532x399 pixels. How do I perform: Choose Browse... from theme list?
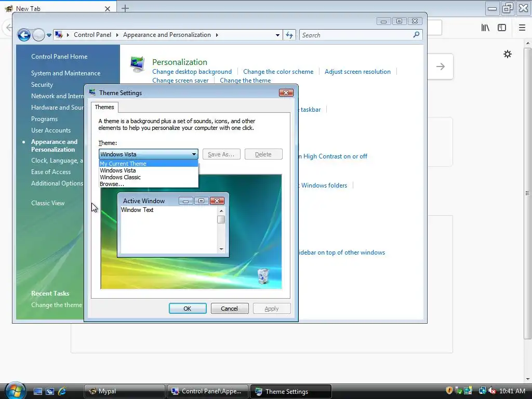[x=149, y=184]
